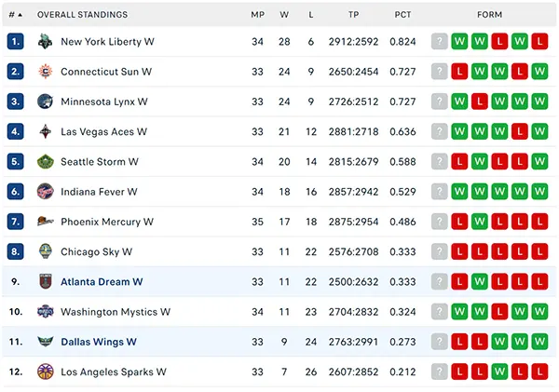Click the Las Vegas Aces logo

coord(46,131)
